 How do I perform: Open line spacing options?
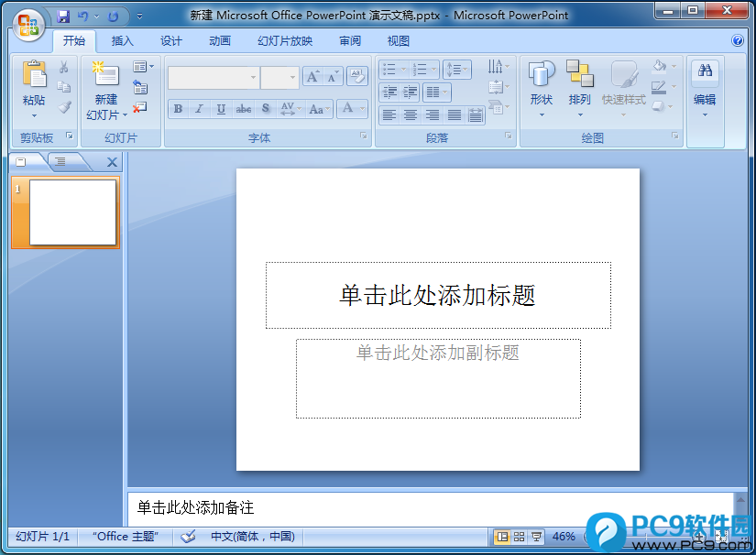tap(456, 70)
